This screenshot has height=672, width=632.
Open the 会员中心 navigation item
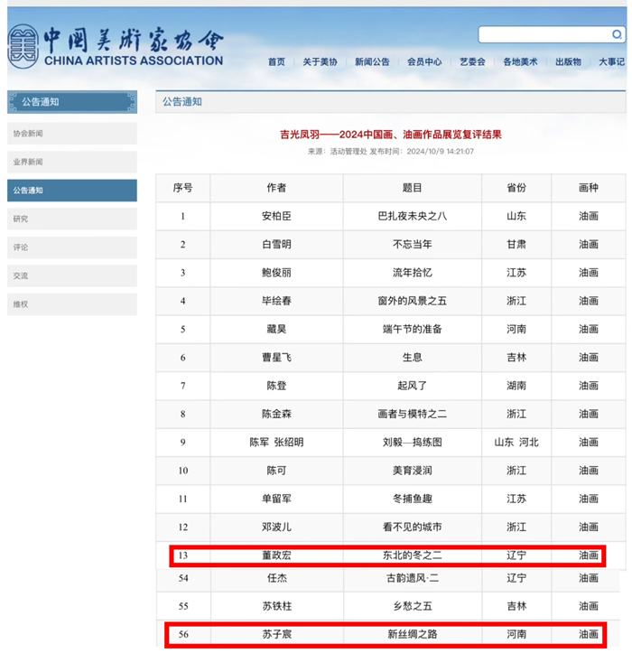[x=424, y=62]
